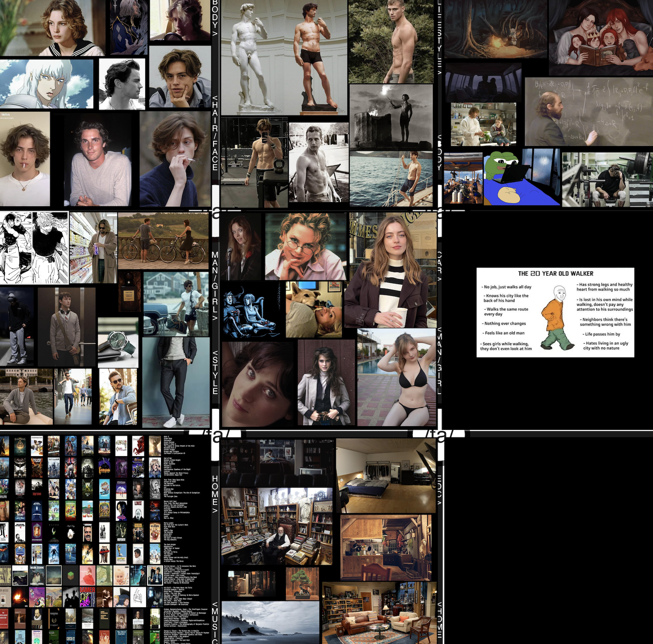Select the gym mirror selfie with kettlebell
Viewport: 653px width, 644px height.
click(254, 162)
